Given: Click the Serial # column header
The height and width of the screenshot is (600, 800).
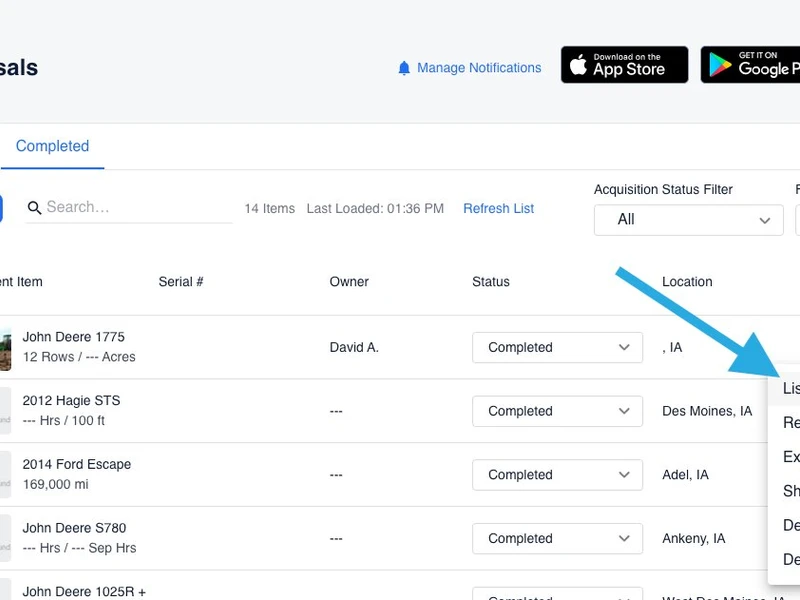Looking at the screenshot, I should 181,282.
